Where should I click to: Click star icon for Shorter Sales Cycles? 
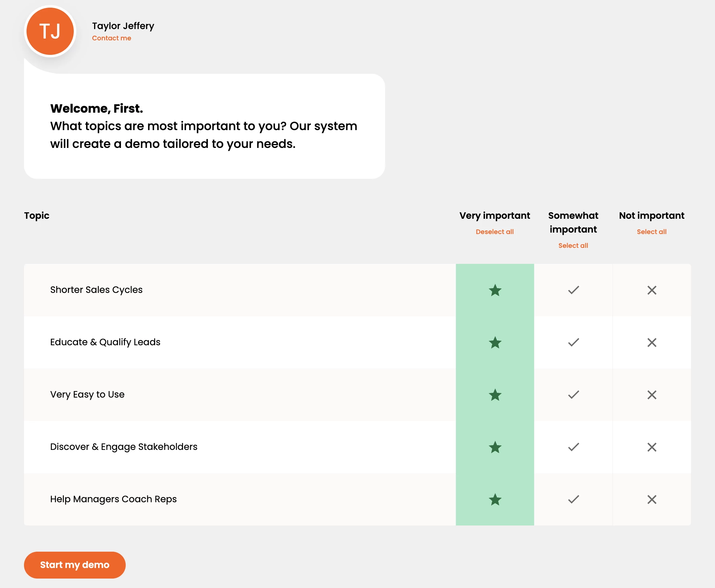495,290
